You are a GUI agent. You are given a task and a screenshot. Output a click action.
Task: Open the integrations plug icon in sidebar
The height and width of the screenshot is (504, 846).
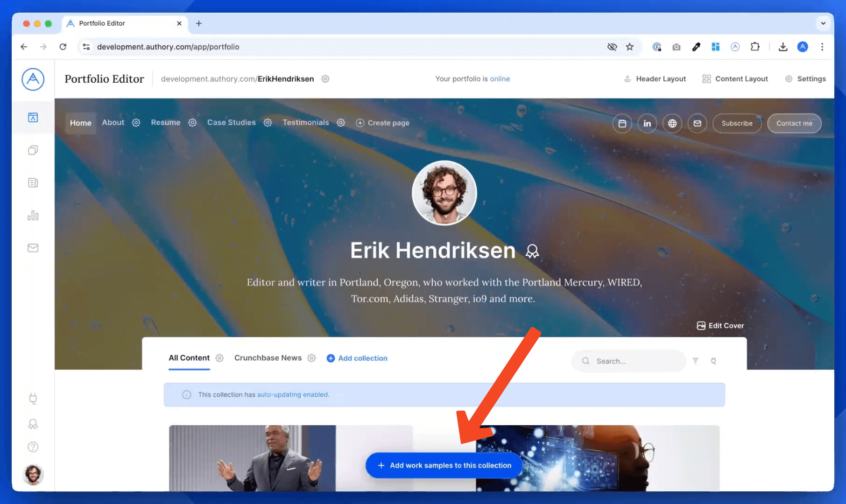click(x=33, y=399)
